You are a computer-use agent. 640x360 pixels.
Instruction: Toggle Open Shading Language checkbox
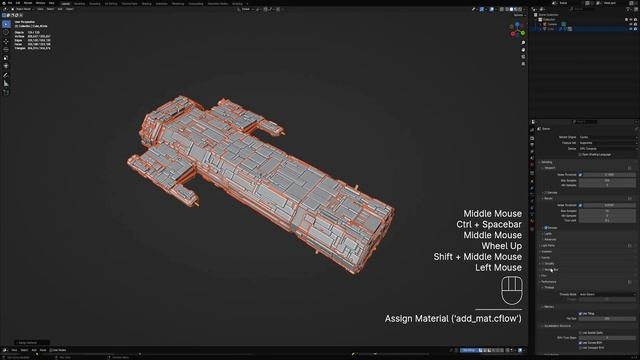tap(580, 155)
